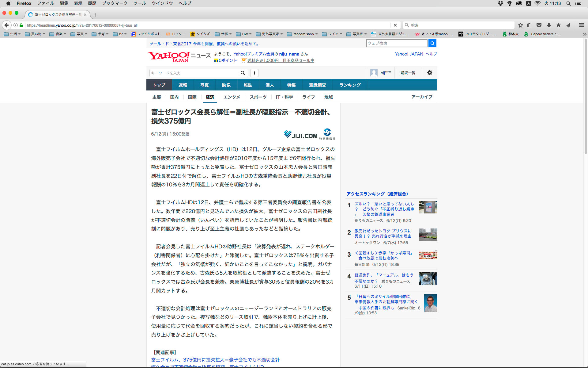The width and height of the screenshot is (588, 368).
Task: Expand the 買い物 bookmarks folder
Action: (x=35, y=34)
